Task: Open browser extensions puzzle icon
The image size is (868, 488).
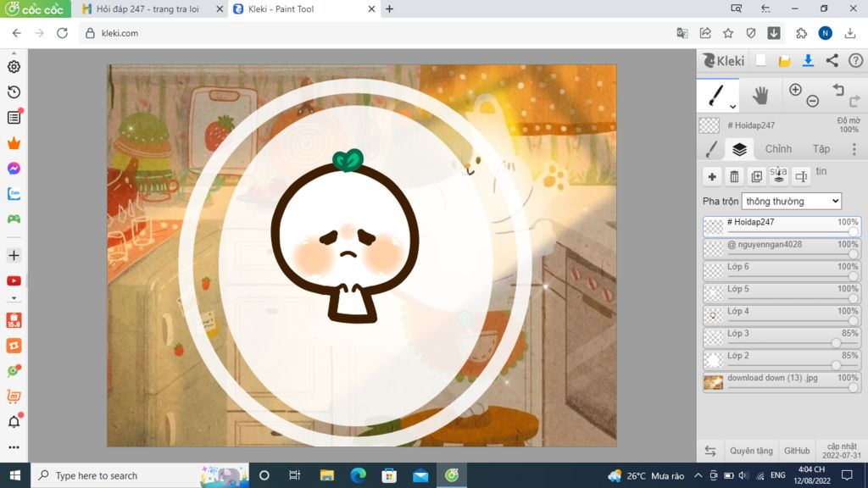Action: tap(802, 33)
